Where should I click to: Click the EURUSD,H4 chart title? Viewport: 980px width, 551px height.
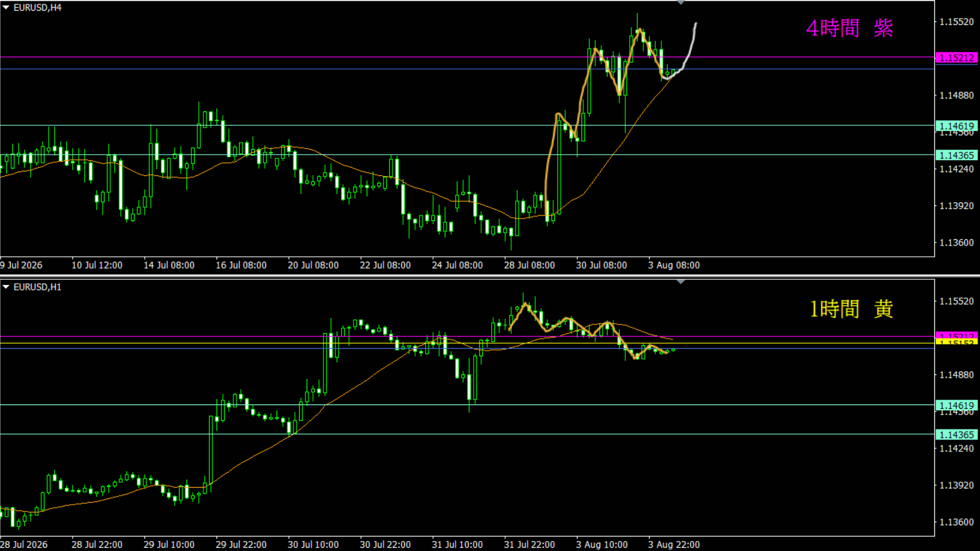[38, 8]
